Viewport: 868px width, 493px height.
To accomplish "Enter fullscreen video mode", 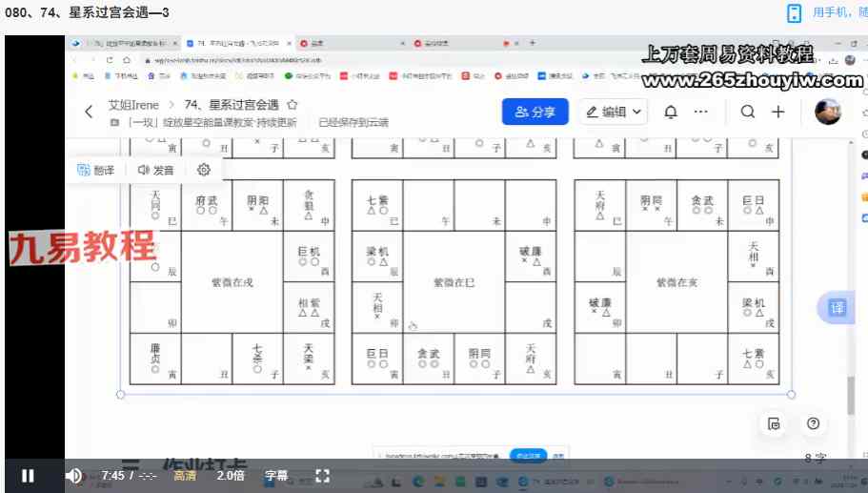I will point(322,476).
